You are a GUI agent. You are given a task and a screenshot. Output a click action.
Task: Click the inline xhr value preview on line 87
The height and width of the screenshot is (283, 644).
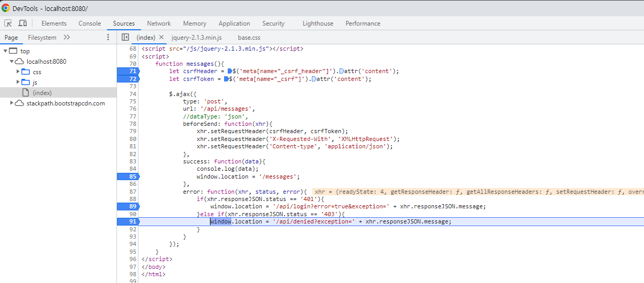[x=478, y=192]
